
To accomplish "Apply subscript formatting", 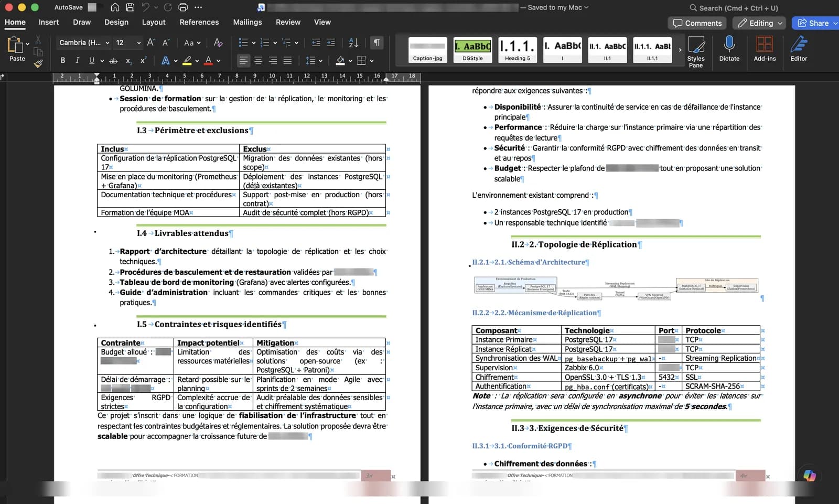I will click(128, 61).
